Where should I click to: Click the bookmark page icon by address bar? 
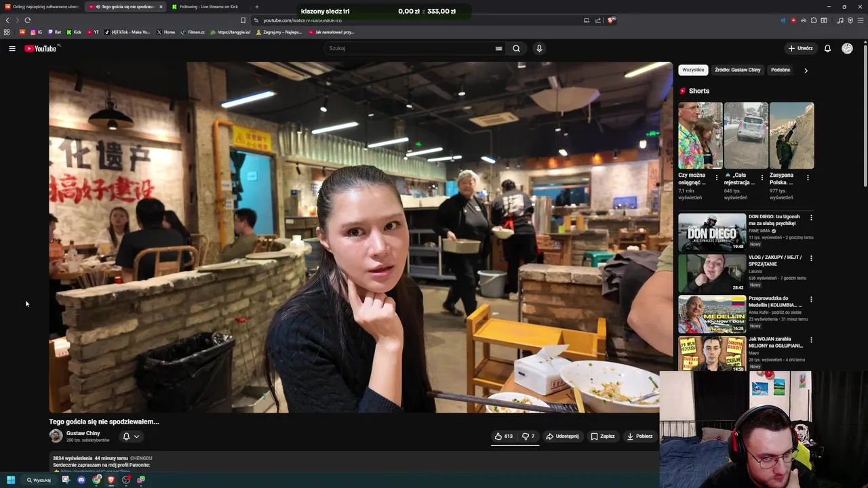coord(243,20)
